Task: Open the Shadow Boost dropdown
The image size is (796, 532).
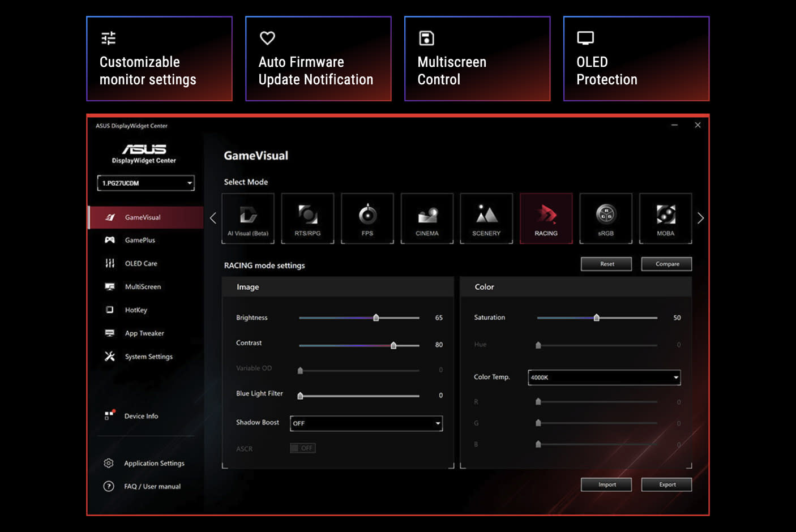Action: coord(366,423)
